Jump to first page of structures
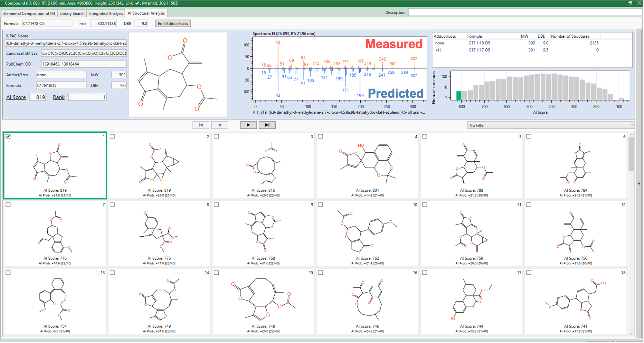The height and width of the screenshot is (343, 644). [201, 125]
